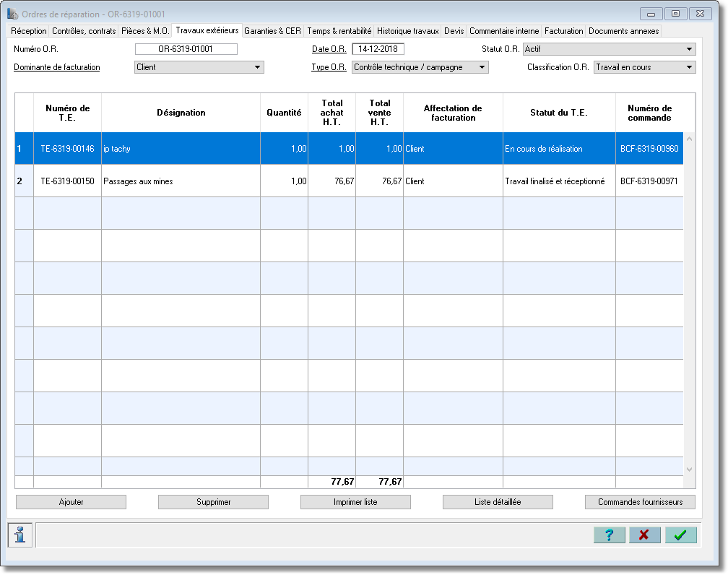Expand the Statut O.R. dropdown

(689, 49)
